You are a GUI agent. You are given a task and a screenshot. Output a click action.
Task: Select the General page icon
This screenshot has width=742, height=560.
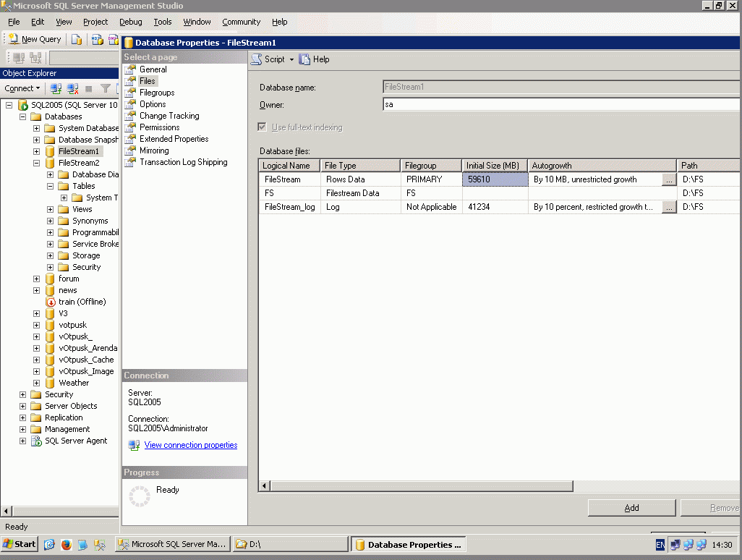point(131,69)
